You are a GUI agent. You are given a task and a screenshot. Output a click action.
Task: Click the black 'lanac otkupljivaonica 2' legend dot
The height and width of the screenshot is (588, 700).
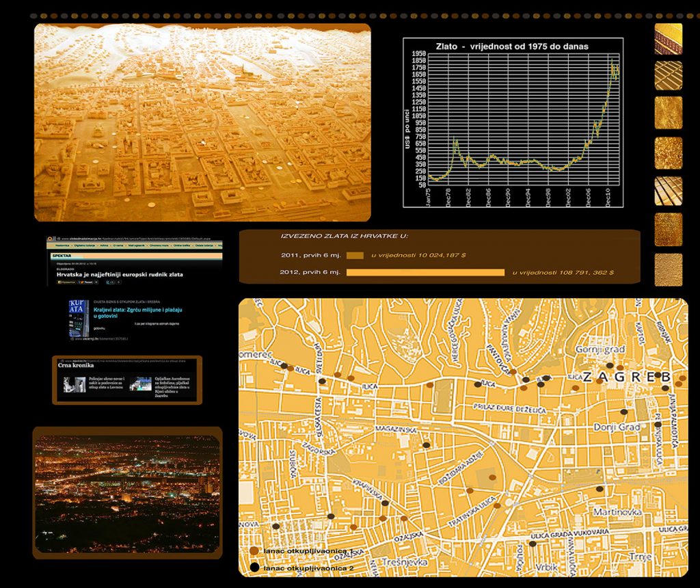[254, 567]
